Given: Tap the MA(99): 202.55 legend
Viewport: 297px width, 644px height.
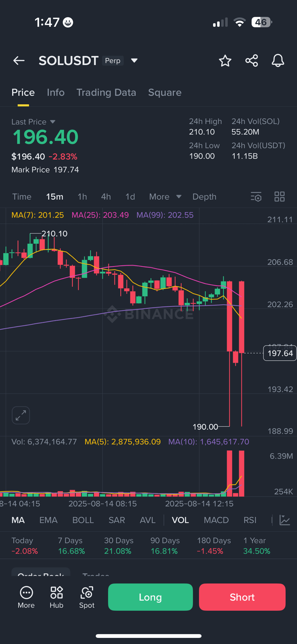Looking at the screenshot, I should [x=165, y=215].
